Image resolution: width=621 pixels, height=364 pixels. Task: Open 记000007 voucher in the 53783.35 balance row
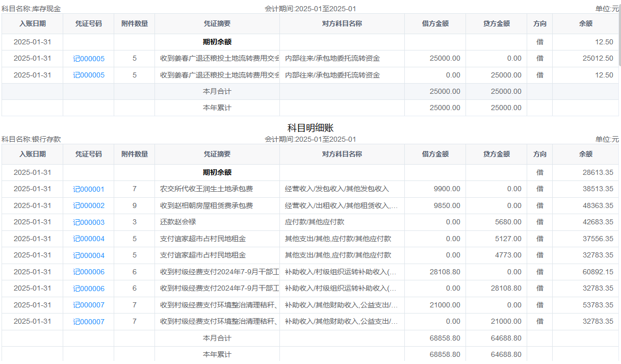[88, 305]
